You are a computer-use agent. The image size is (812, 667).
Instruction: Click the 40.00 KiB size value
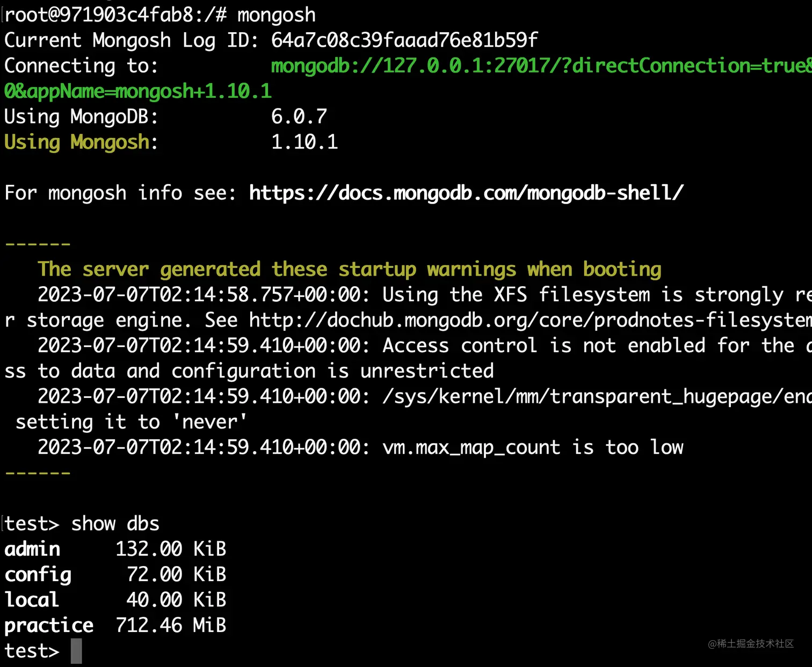point(176,600)
